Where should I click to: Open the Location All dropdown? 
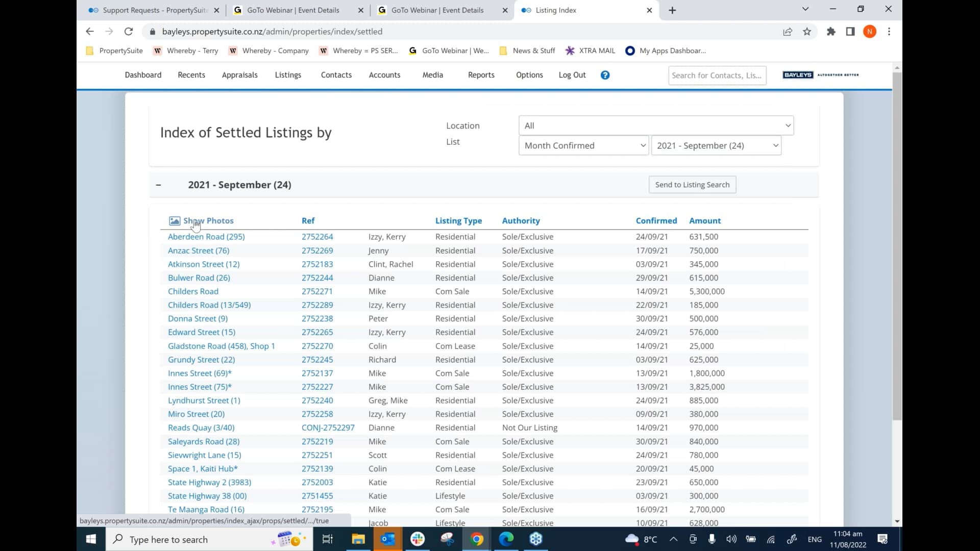[656, 126]
